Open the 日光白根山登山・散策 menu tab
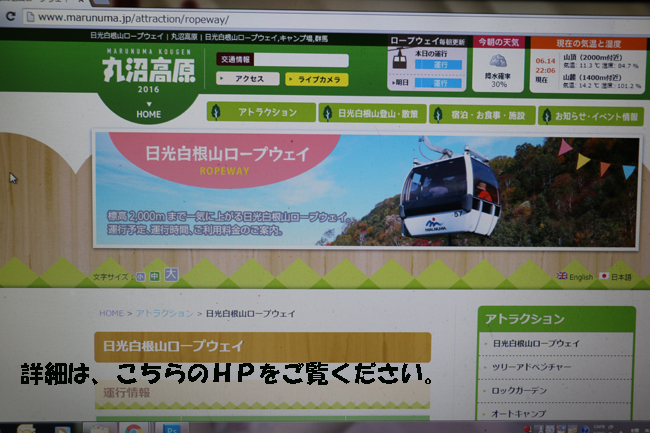The width and height of the screenshot is (650, 433). point(372,114)
